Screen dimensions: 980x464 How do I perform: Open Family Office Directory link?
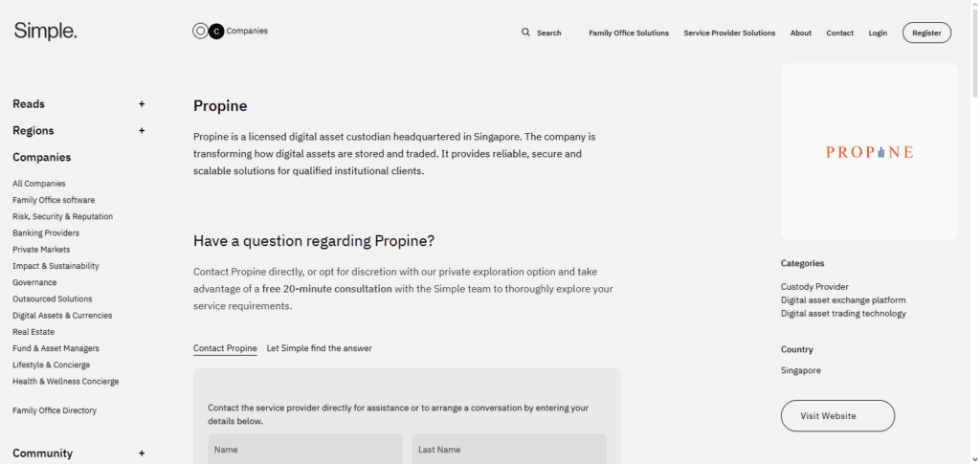click(55, 411)
